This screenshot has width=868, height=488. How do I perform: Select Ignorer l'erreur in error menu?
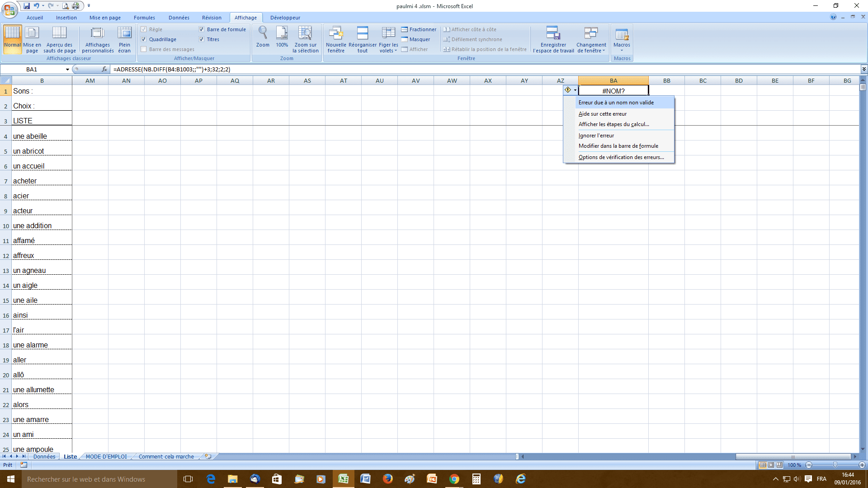pyautogui.click(x=596, y=136)
